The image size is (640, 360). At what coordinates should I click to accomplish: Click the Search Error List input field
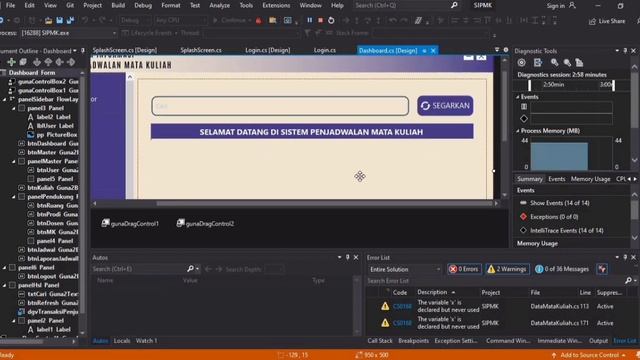point(495,281)
